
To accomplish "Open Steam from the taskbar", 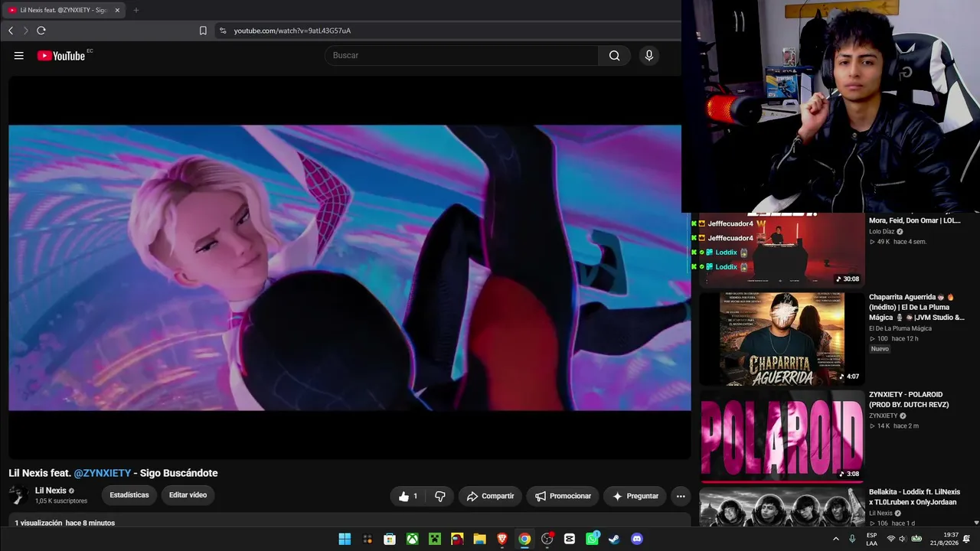I will (x=614, y=539).
